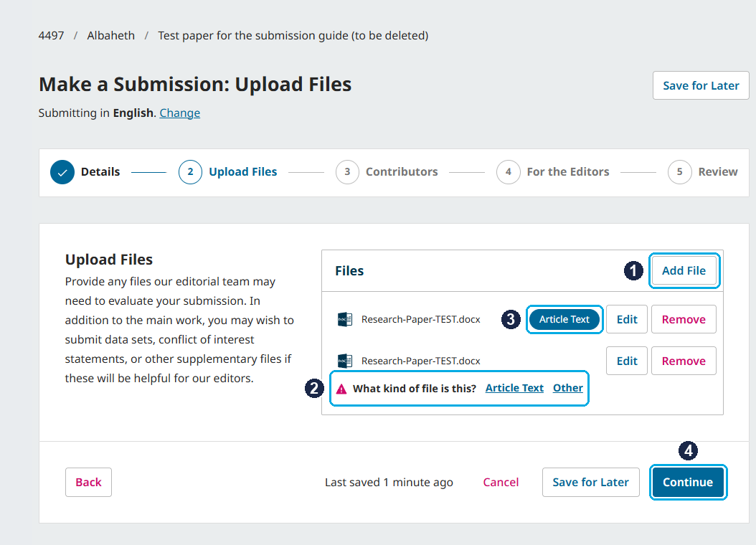Viewport: 756px width, 545px height.
Task: Click the Files panel heading
Action: 349,271
